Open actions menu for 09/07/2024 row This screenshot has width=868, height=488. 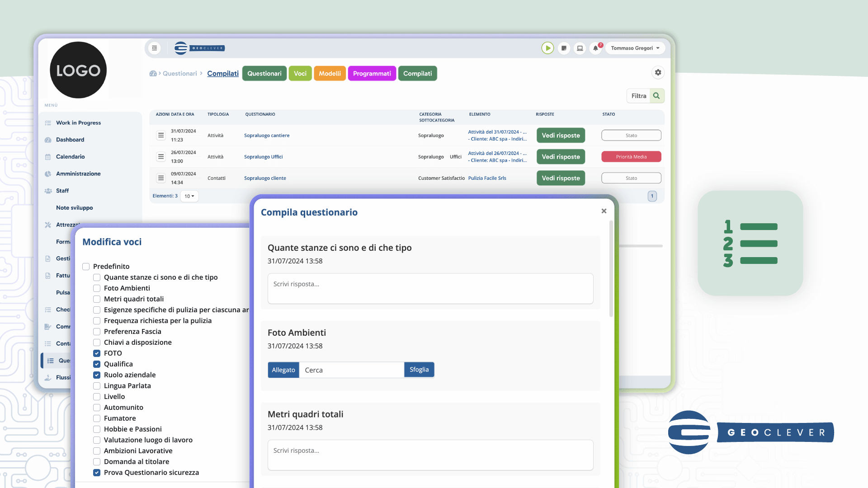161,178
